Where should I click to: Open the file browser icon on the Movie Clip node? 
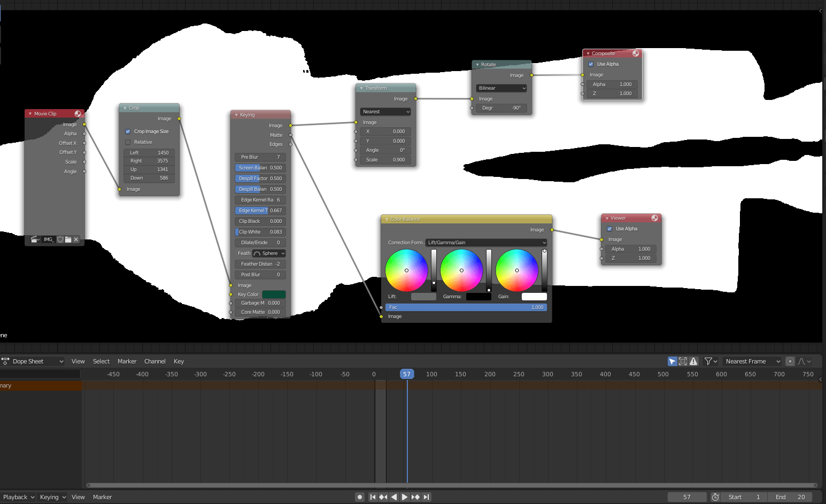coord(68,239)
